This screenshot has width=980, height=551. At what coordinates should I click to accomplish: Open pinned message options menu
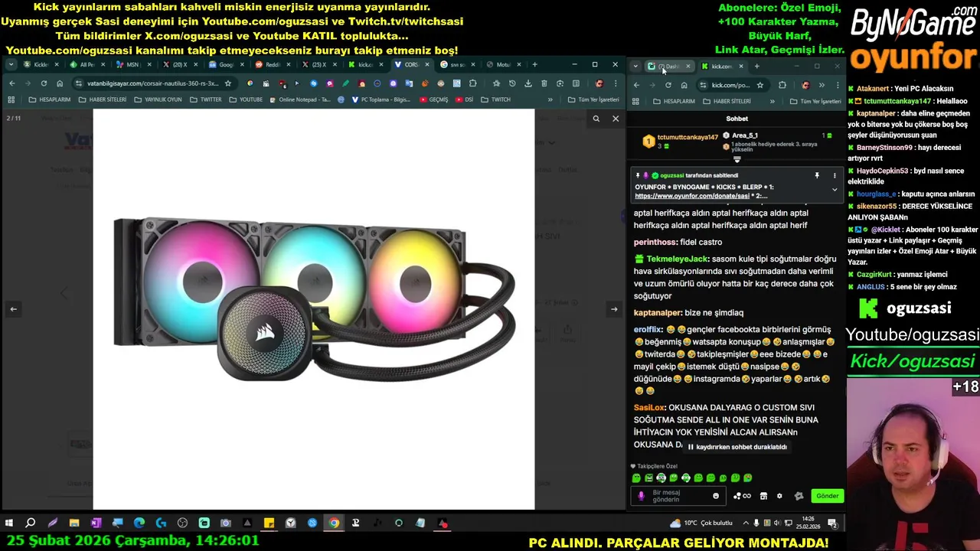(x=835, y=175)
